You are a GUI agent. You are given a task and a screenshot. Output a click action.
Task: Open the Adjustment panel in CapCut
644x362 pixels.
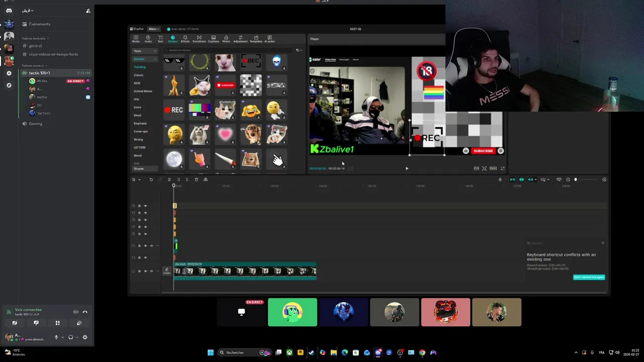pyautogui.click(x=240, y=39)
